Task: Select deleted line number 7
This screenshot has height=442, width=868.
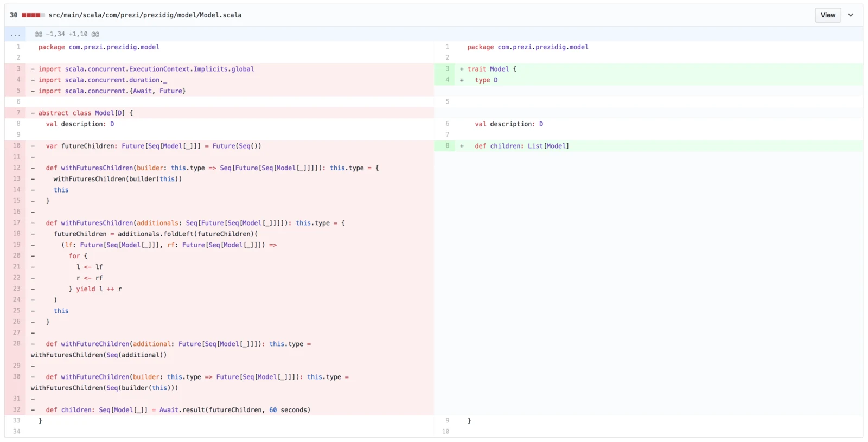Action: [x=15, y=113]
